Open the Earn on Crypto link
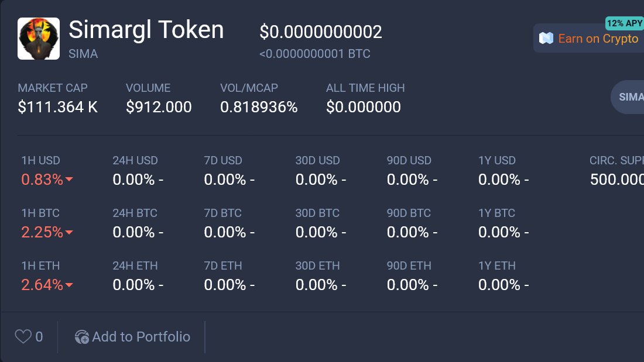644x362 pixels. click(598, 39)
